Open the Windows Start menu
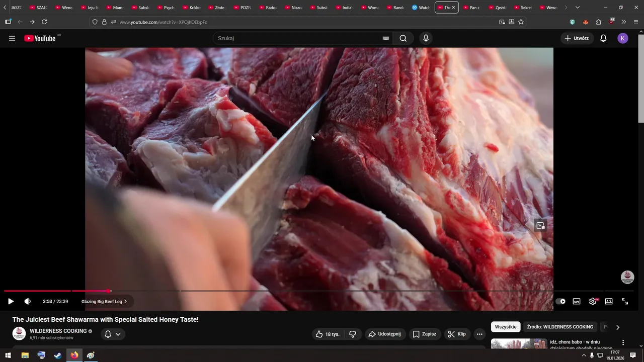Image resolution: width=644 pixels, height=362 pixels. coord(8,355)
